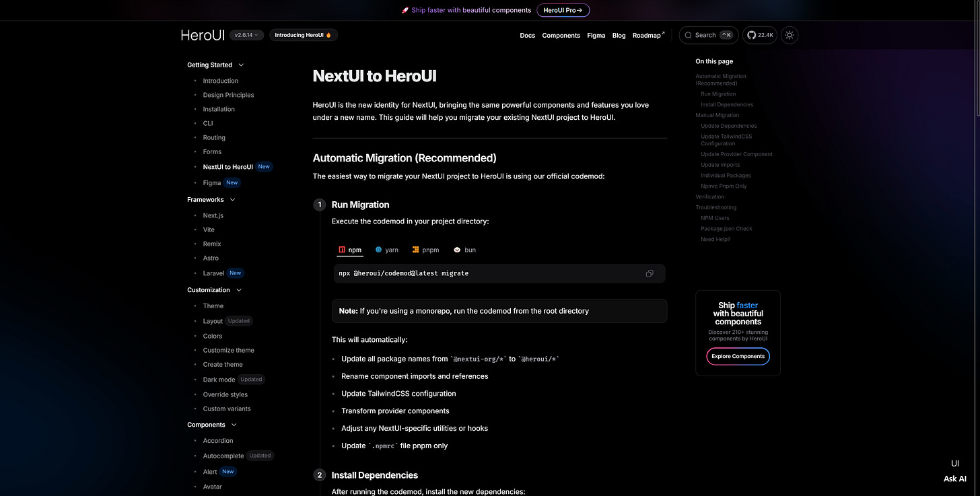Open the CLI sidebar page
This screenshot has width=980, height=496.
208,123
